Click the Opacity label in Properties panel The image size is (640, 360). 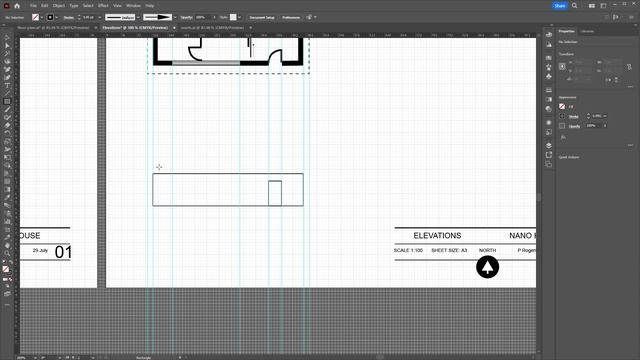pos(575,126)
